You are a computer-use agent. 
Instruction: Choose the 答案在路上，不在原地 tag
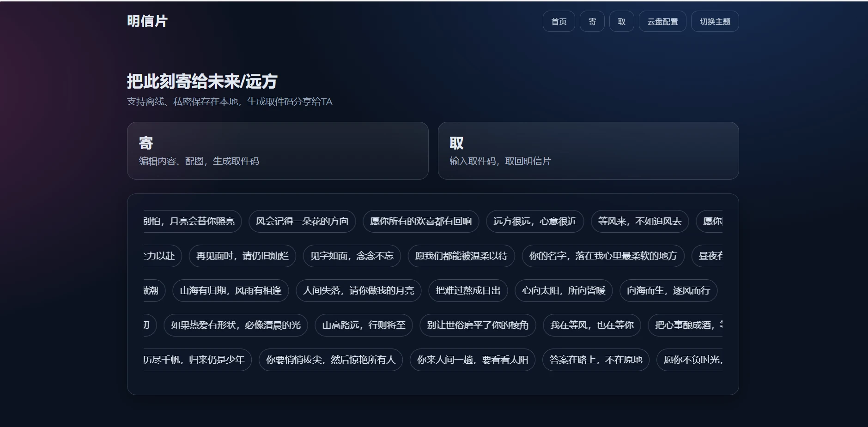pos(595,360)
